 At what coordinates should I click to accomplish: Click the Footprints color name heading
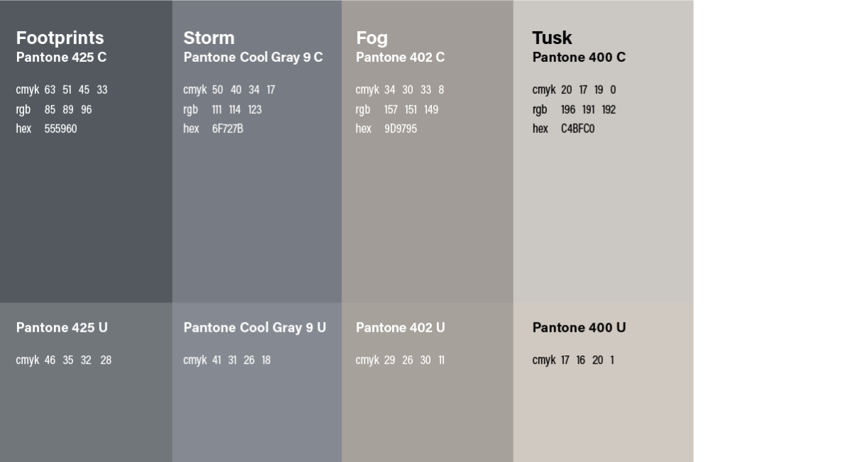tap(60, 38)
